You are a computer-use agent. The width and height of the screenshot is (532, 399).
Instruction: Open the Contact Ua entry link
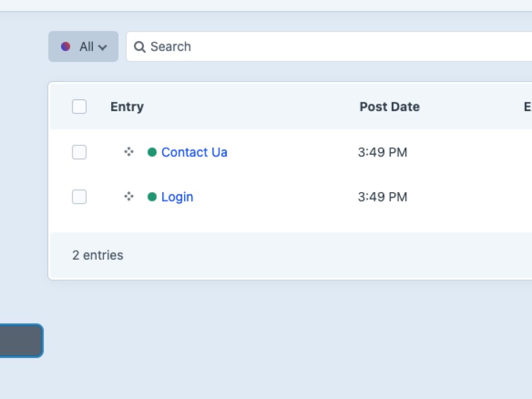tap(194, 152)
